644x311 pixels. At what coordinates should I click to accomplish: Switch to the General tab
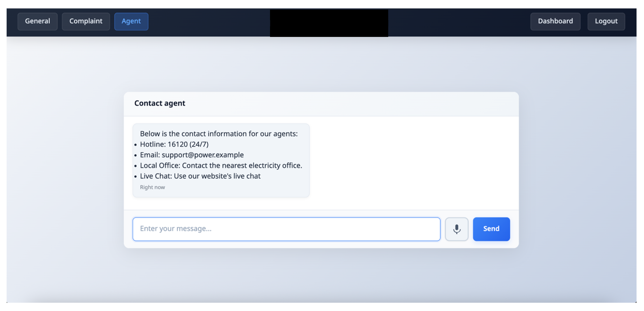(x=37, y=21)
